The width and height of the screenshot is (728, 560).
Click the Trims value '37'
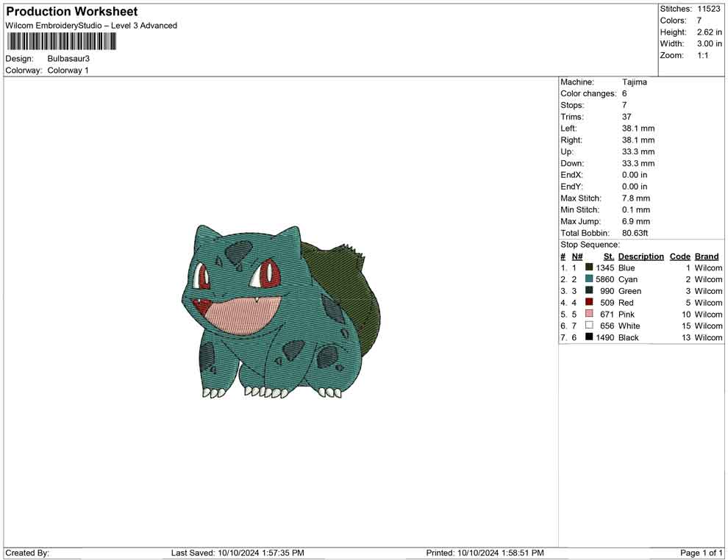click(627, 117)
